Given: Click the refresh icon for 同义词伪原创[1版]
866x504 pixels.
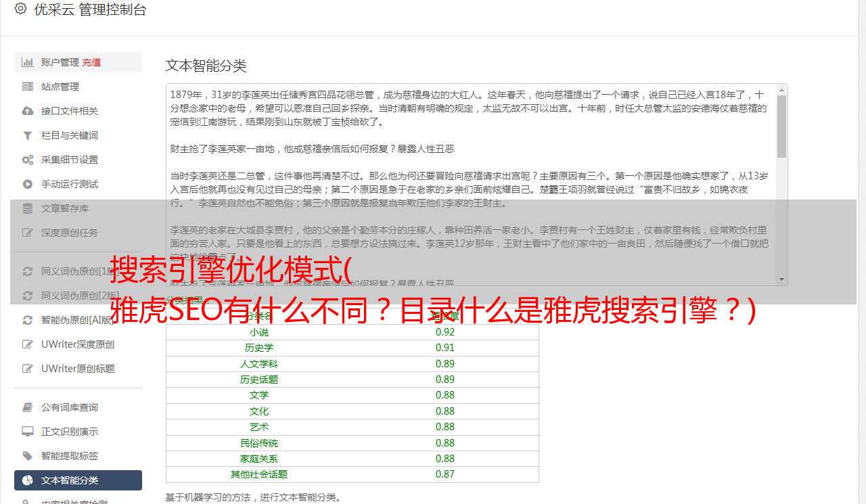Looking at the screenshot, I should click(28, 271).
